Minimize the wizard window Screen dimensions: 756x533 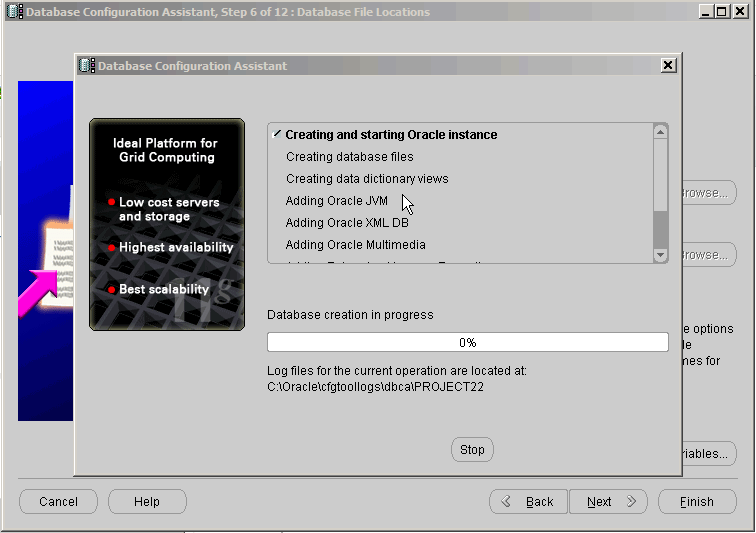click(706, 11)
